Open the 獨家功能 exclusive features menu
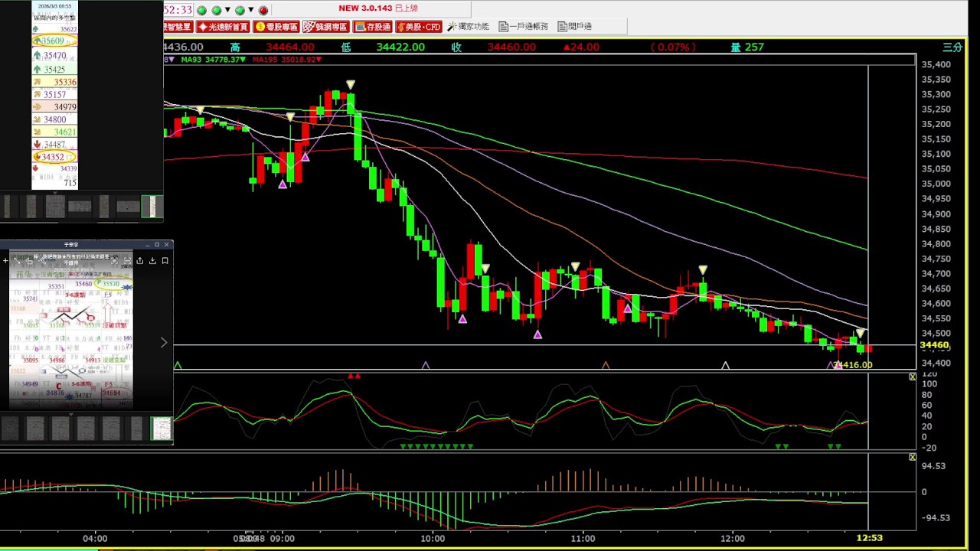The image size is (980, 551). point(468,27)
